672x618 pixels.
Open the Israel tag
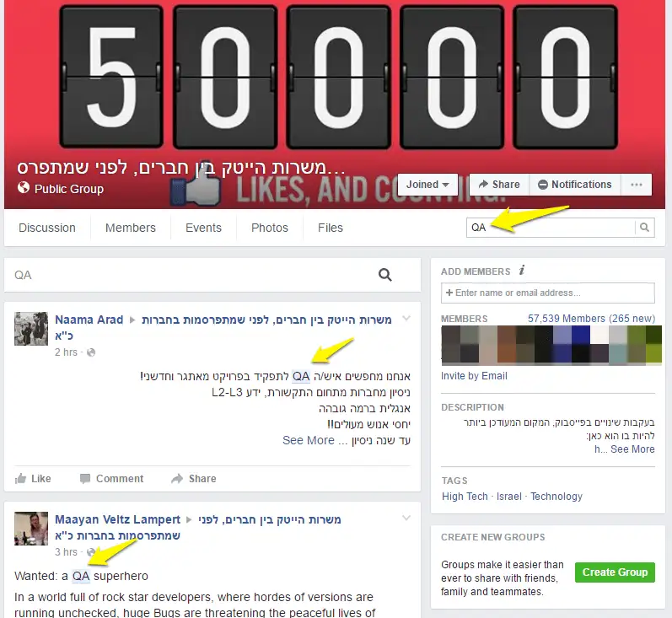509,497
